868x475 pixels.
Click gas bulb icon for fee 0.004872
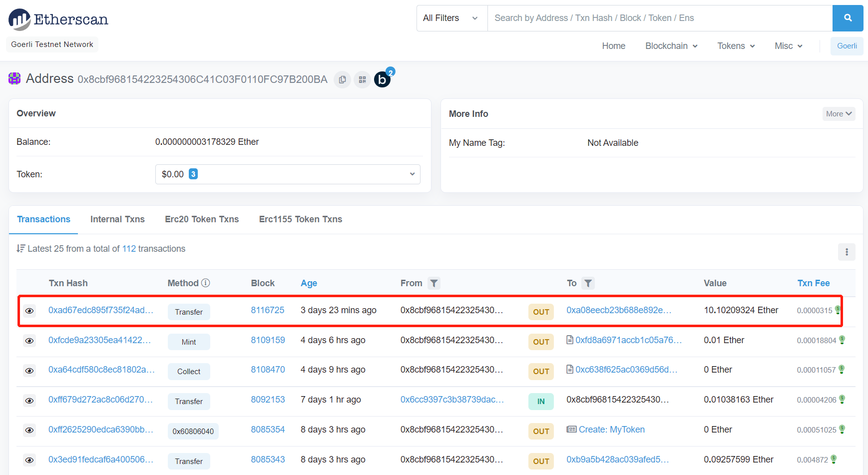834,459
